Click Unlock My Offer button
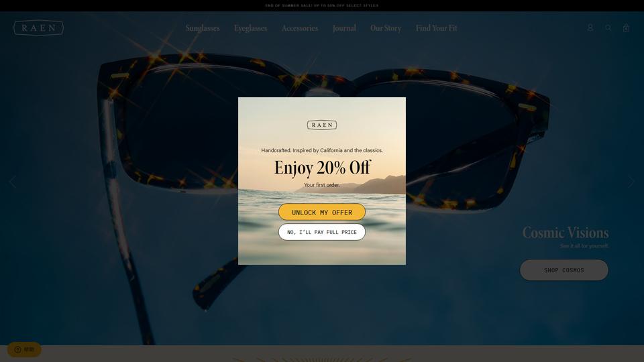 click(x=322, y=213)
